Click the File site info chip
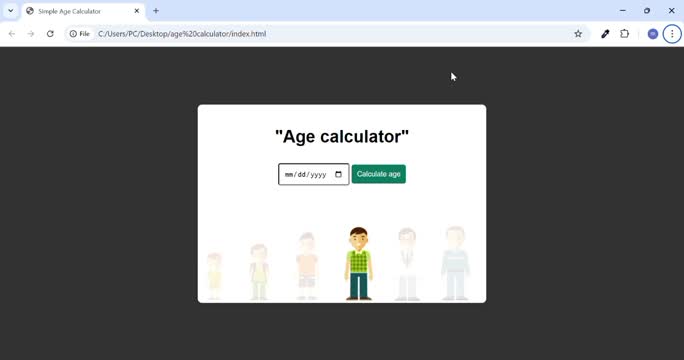 80,34
